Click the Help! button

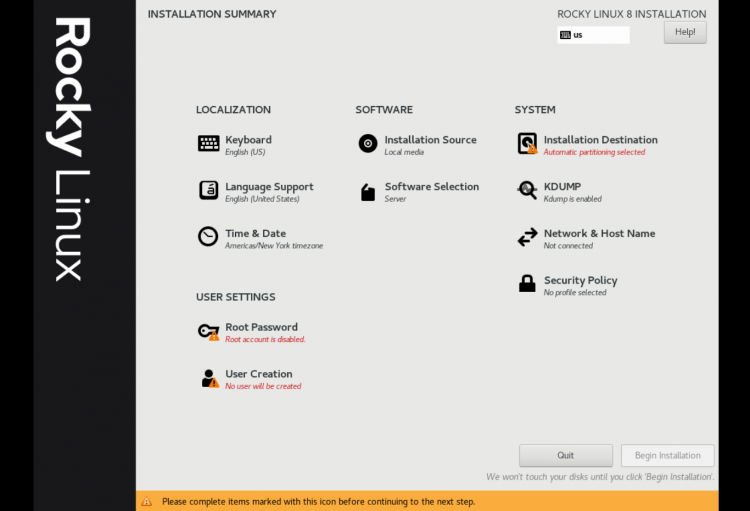[x=685, y=32]
